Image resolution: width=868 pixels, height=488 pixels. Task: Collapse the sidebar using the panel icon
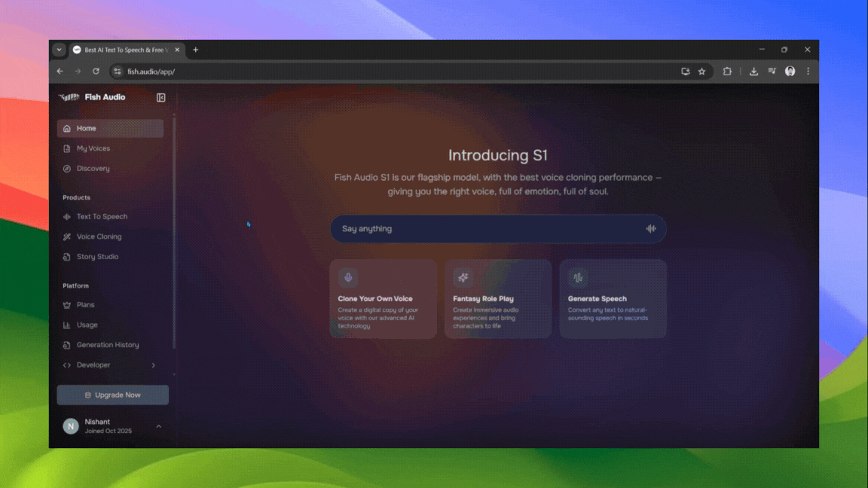(x=160, y=97)
